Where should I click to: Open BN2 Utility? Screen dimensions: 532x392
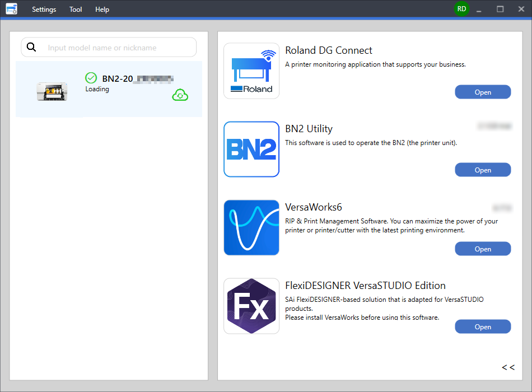(x=483, y=170)
